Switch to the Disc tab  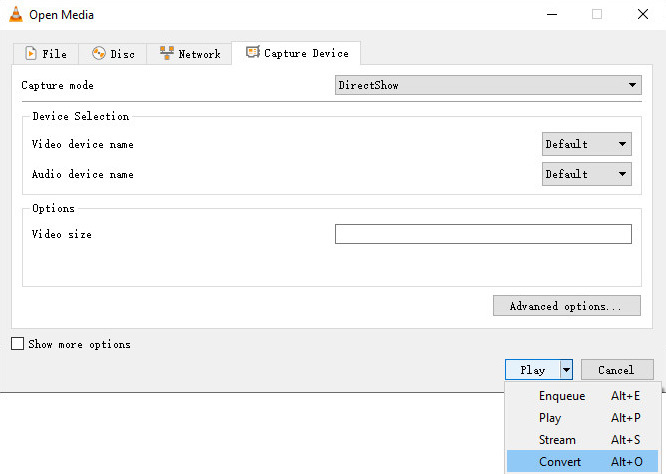(113, 54)
